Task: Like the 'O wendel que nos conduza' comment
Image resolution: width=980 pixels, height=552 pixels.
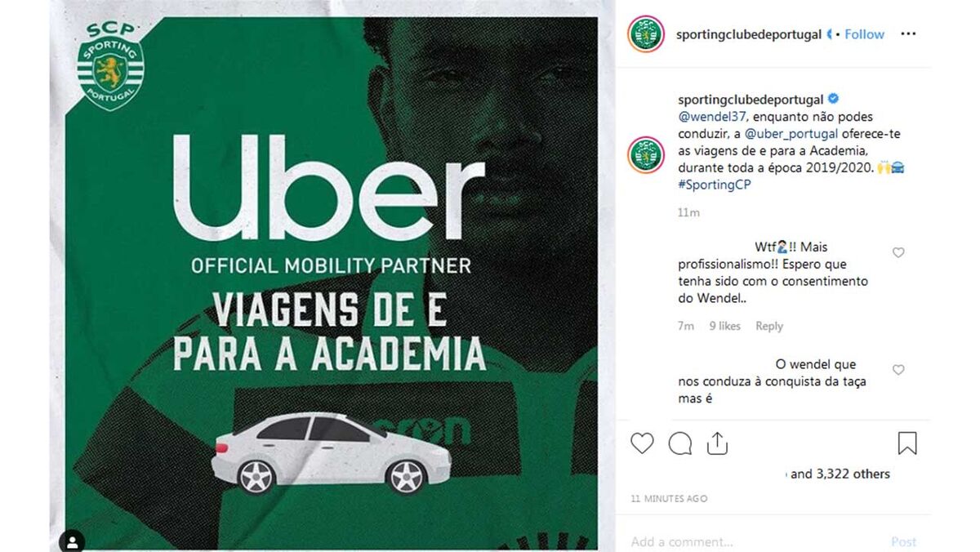Action: point(898,370)
